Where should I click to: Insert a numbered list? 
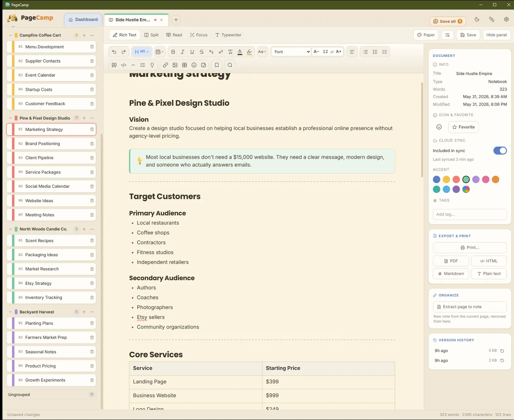(375, 52)
